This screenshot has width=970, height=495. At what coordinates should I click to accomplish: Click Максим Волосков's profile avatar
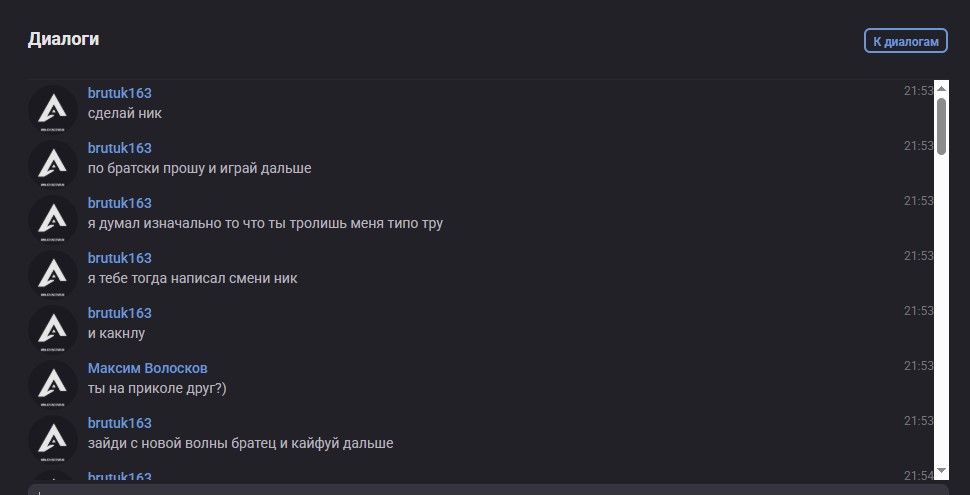(x=53, y=385)
